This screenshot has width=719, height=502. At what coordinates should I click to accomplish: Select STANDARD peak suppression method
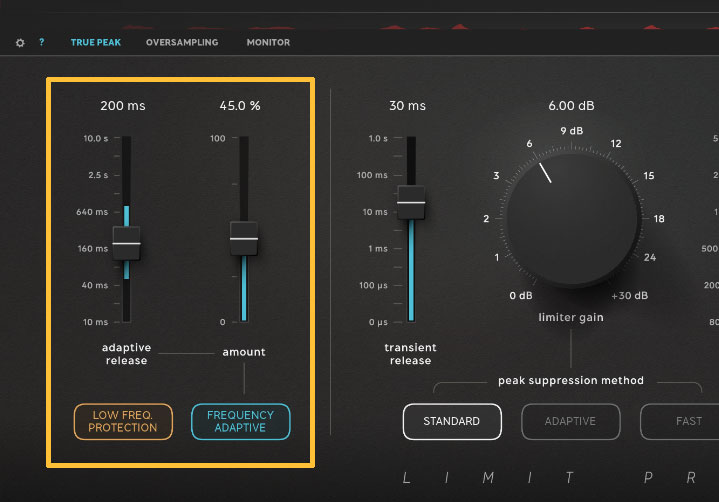click(x=452, y=421)
